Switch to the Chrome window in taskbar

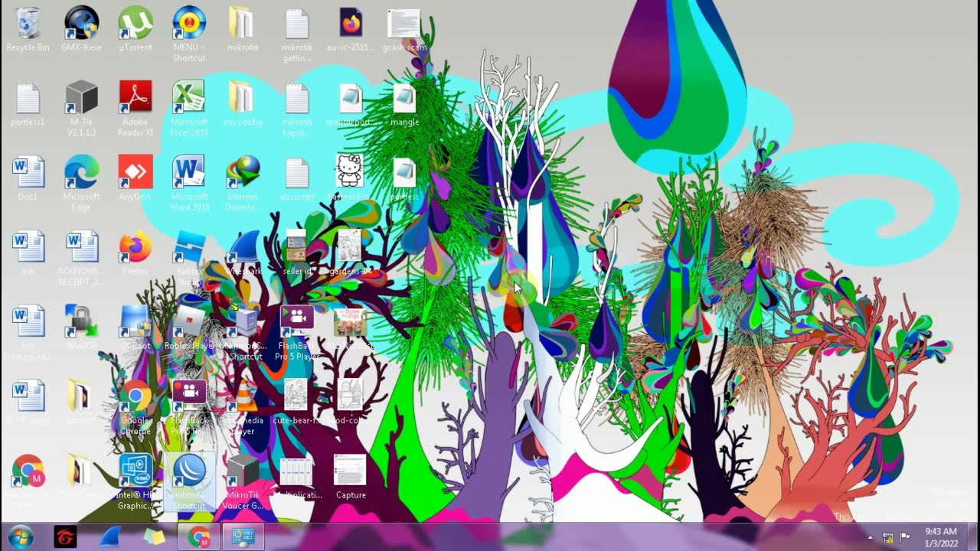click(199, 536)
